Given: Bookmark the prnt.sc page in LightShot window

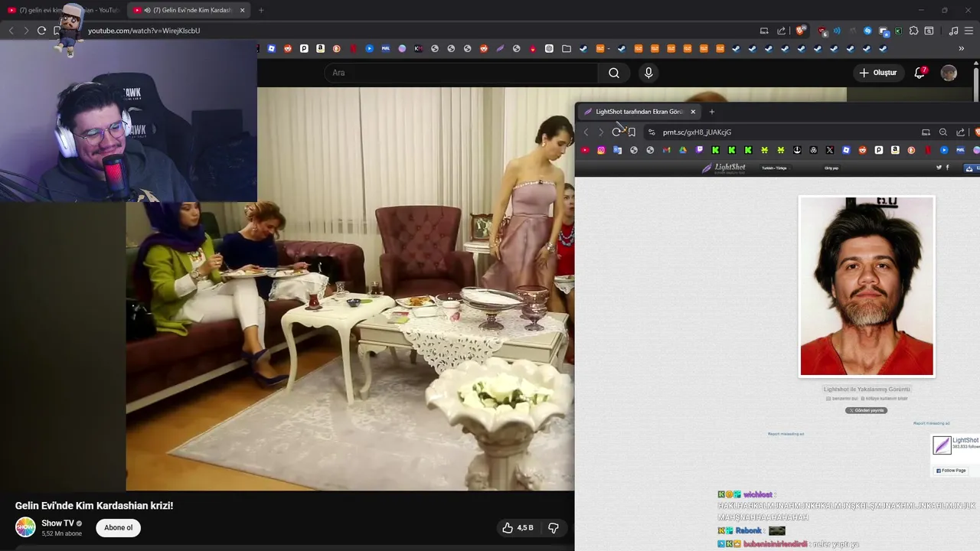Looking at the screenshot, I should click(x=632, y=132).
